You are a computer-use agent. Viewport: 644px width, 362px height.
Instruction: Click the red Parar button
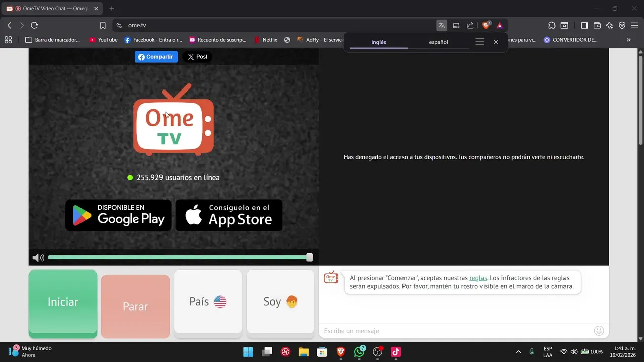coord(135,306)
